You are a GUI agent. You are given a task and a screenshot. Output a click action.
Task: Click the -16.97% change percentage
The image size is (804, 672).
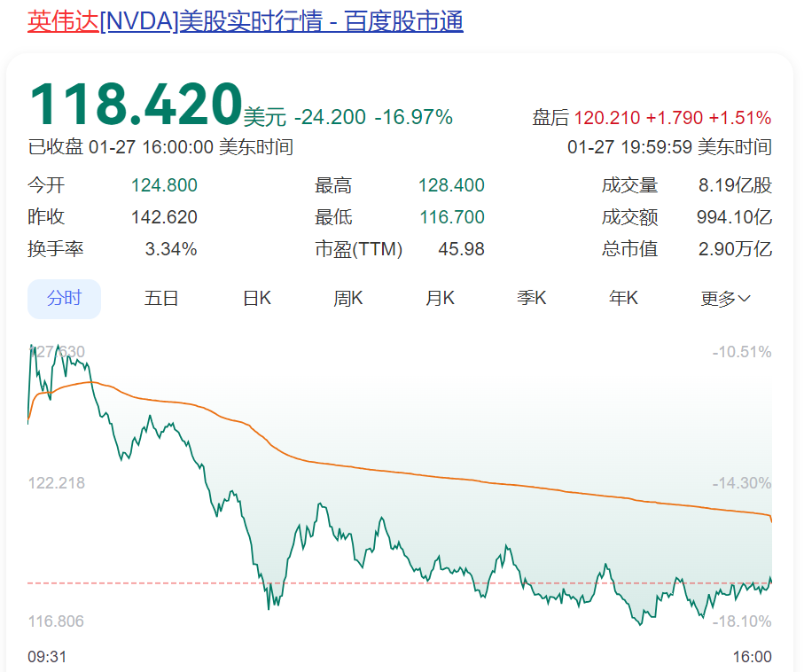[414, 117]
